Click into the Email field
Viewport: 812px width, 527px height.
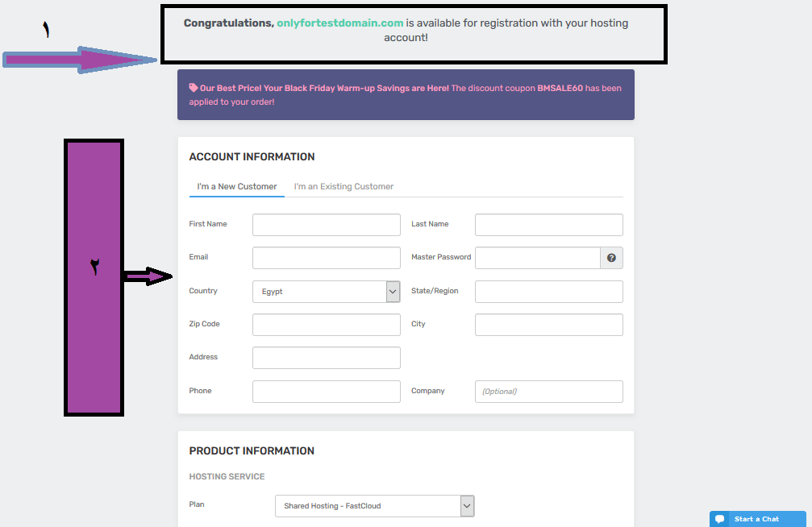pos(327,258)
